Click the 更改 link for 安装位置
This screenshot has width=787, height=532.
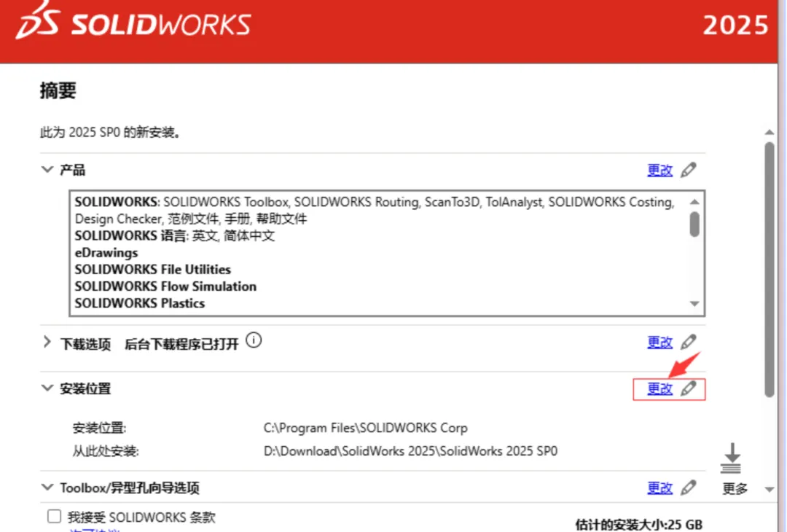[659, 389]
